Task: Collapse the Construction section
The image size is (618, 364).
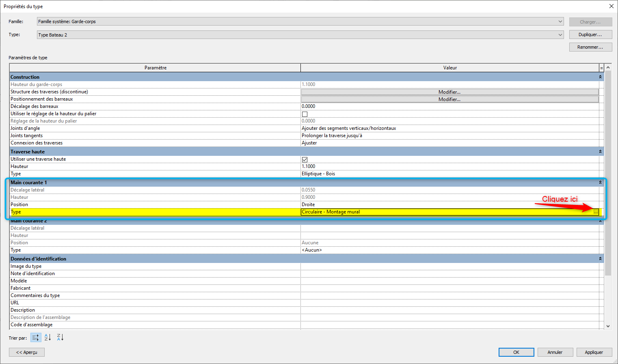Action: pyautogui.click(x=600, y=77)
